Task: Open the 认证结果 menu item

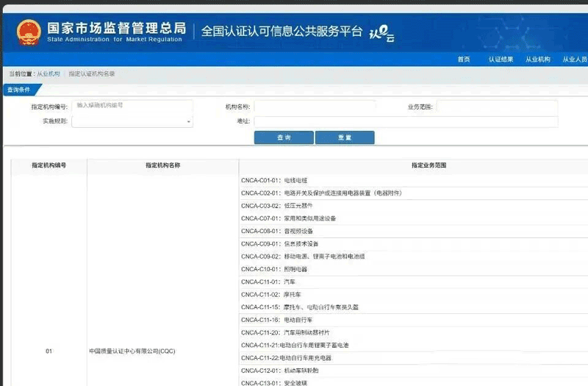Action: click(x=501, y=60)
